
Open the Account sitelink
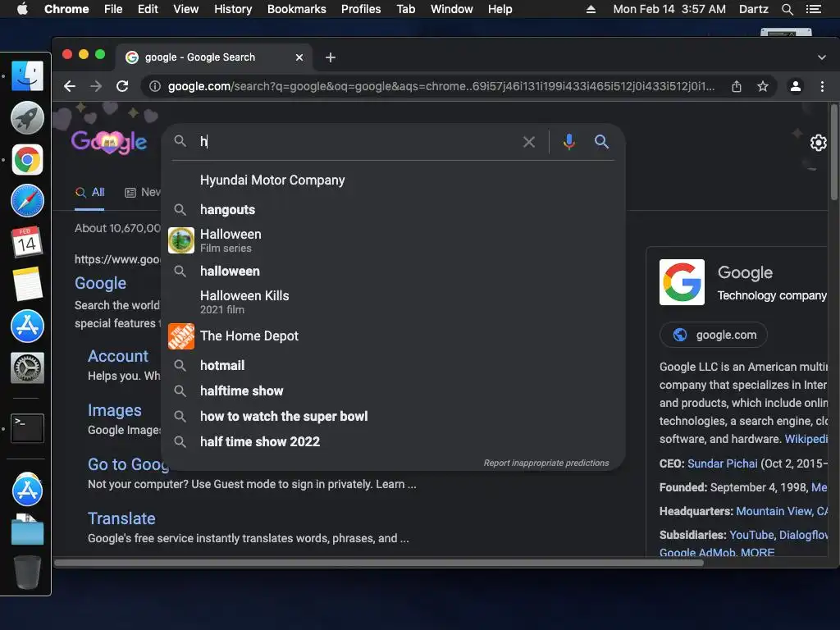pyautogui.click(x=118, y=356)
